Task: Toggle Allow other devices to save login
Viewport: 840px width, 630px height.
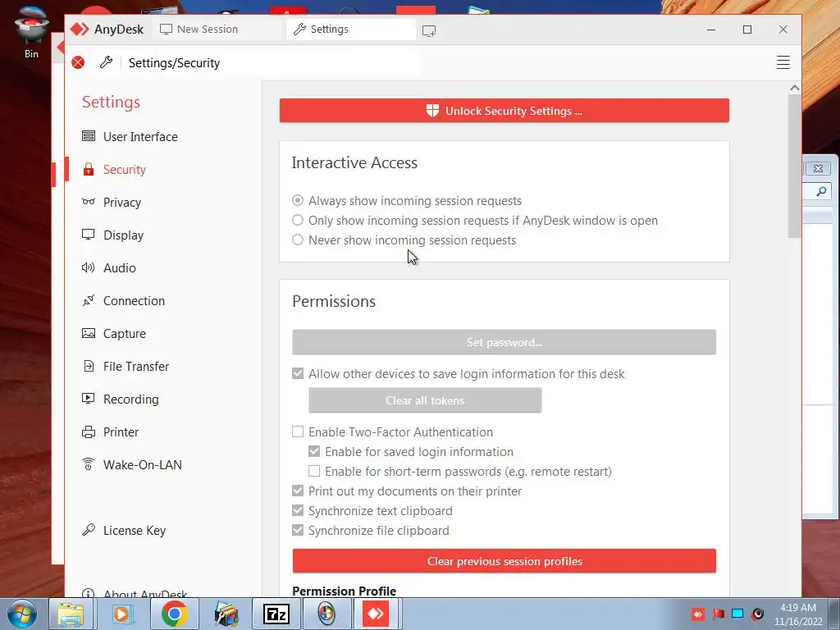Action: [x=298, y=373]
